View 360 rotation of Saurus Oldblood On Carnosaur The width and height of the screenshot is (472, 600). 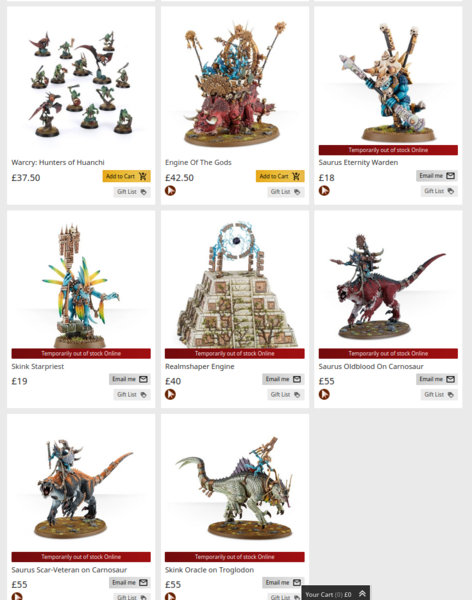324,394
